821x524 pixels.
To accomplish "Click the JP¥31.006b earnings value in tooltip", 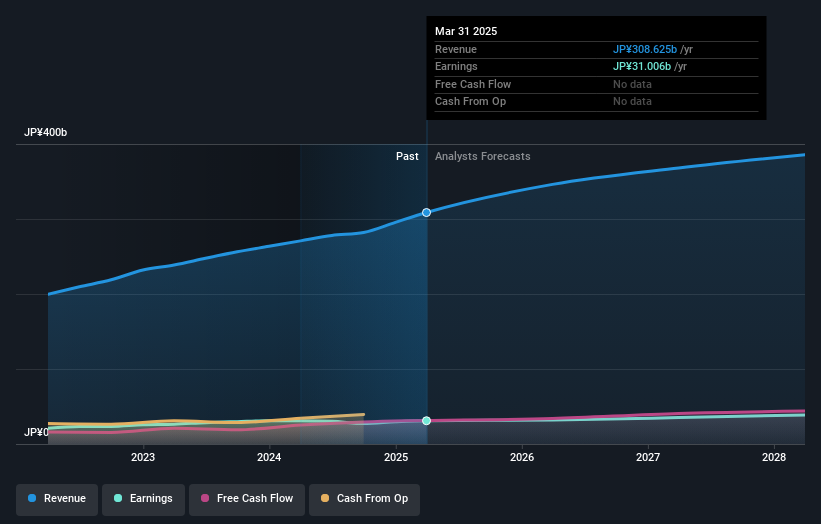I will pos(642,66).
